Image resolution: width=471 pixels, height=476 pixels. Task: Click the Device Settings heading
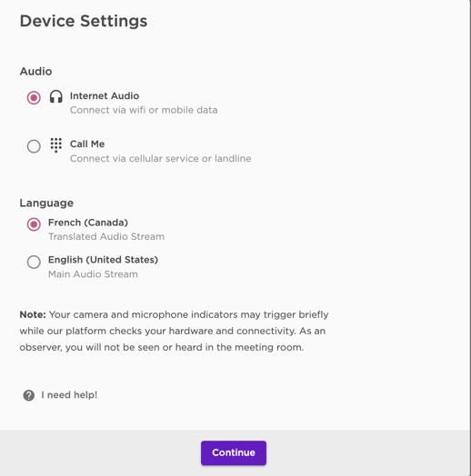[84, 21]
